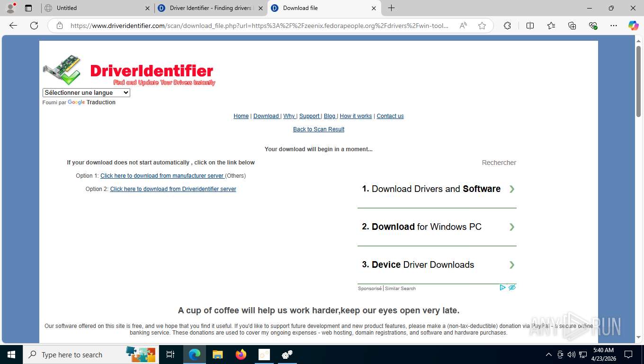Viewport: 644px width, 364px height.
Task: Open a new tab with plus
Action: [x=391, y=8]
